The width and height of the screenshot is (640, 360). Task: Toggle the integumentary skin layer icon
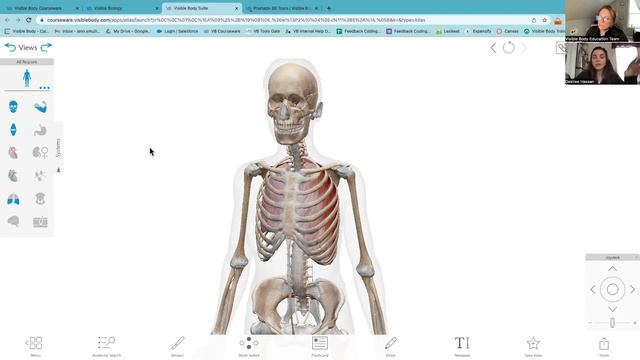[40, 222]
